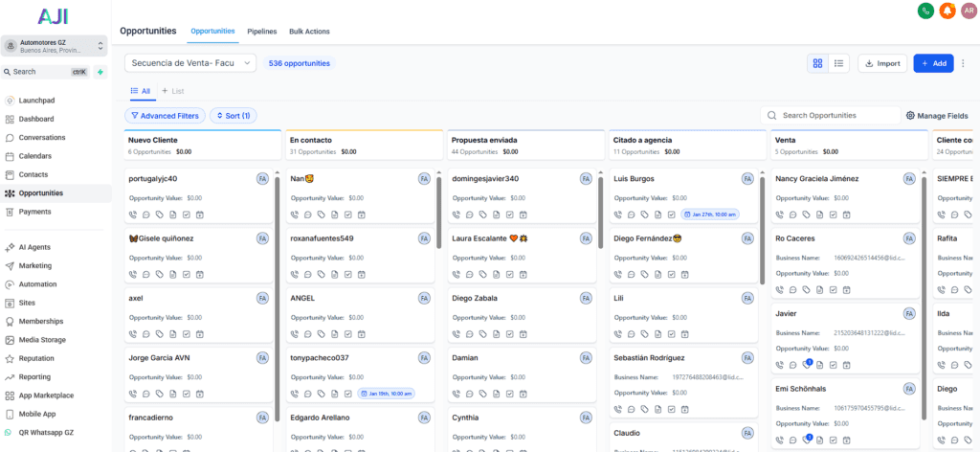Click appointment calendar icon on axel card
980x452 pixels.
point(200,334)
